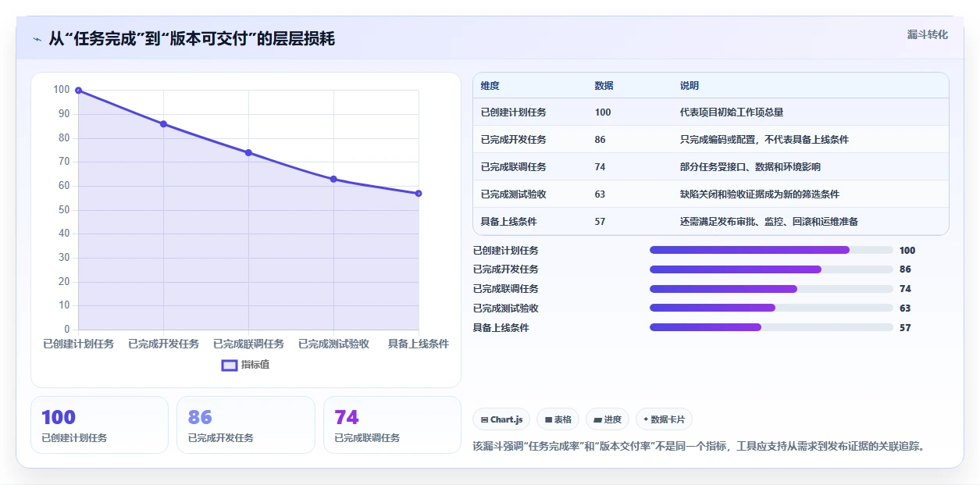Screen dimensions: 980x485
Task: Click the 已完成测试验收 progress bar
Action: (772, 308)
